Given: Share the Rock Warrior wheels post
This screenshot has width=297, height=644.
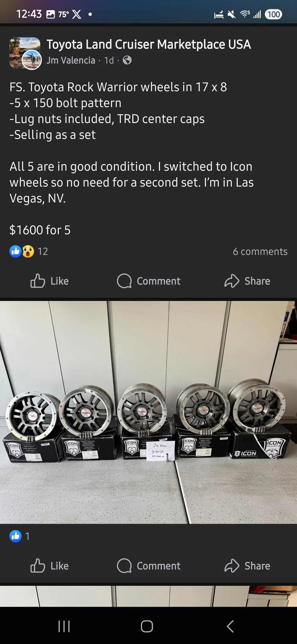Looking at the screenshot, I should click(247, 281).
